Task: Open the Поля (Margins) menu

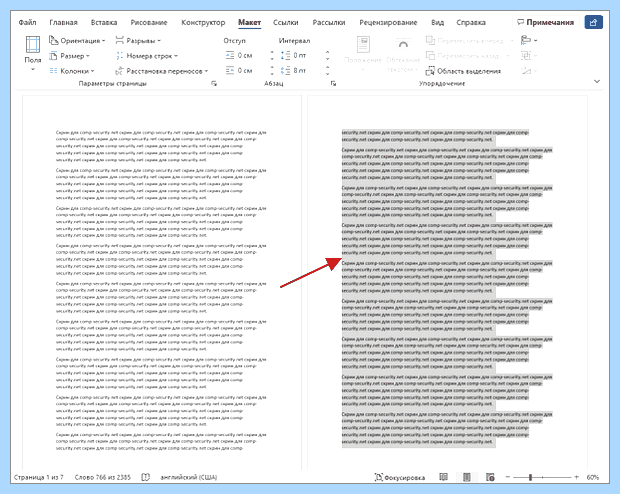Action: point(33,53)
